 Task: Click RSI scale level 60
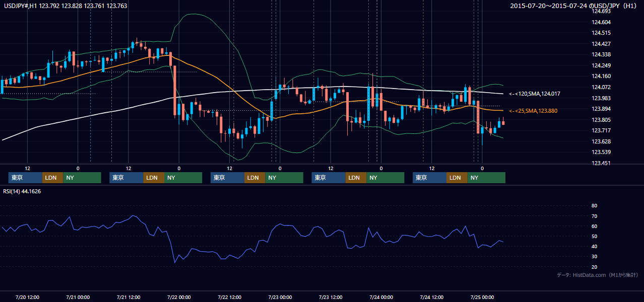coord(594,226)
